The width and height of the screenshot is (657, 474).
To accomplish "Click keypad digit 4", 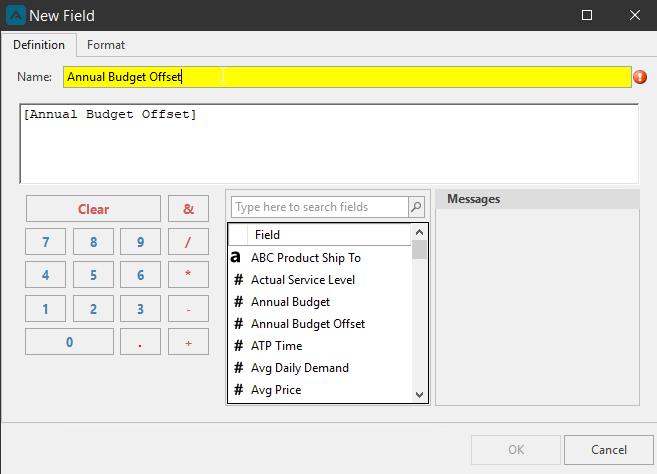I will point(45,275).
